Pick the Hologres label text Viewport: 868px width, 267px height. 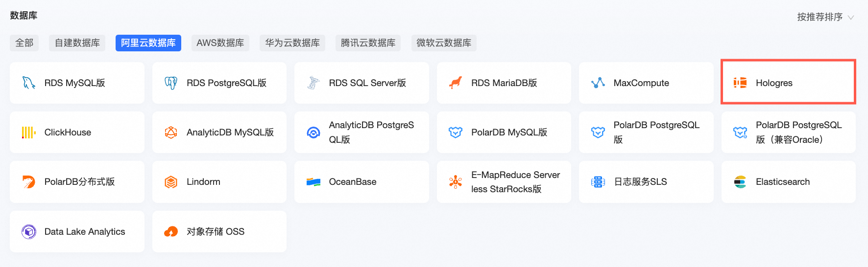[774, 83]
